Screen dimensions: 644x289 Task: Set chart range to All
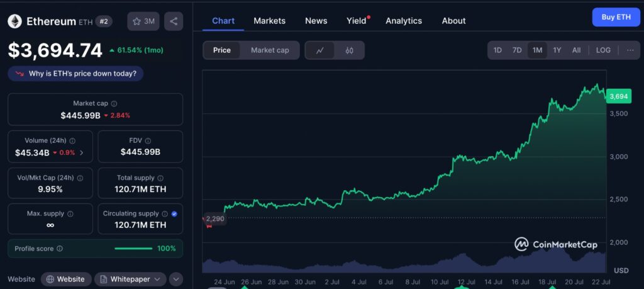point(576,50)
